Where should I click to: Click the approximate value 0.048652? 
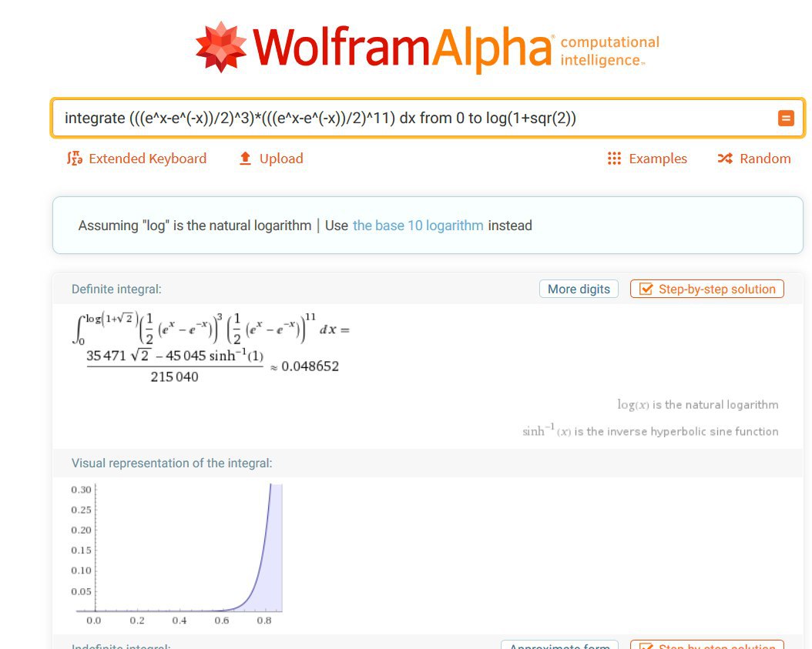coord(310,366)
